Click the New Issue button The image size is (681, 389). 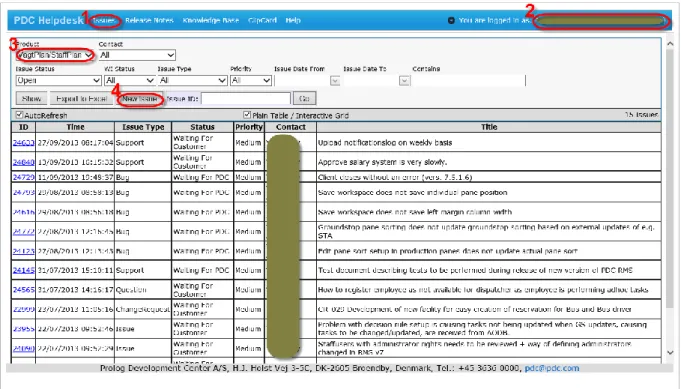(x=139, y=99)
